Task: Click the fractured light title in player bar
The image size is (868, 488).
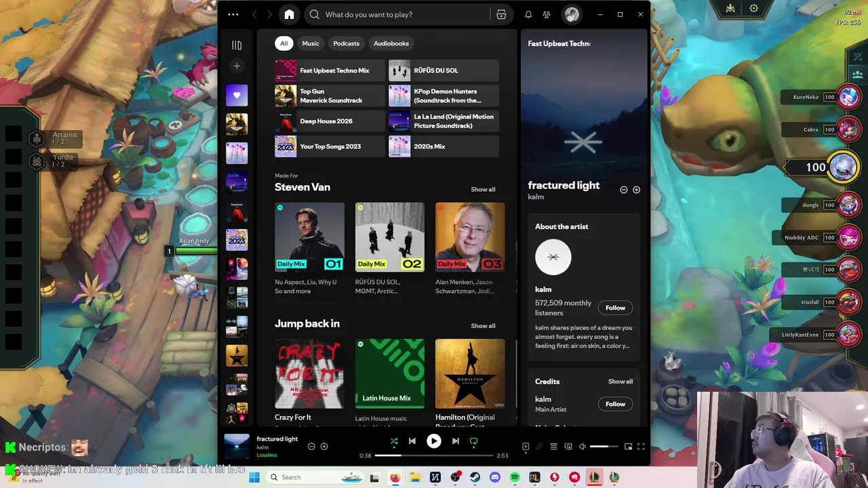Action: pos(277,439)
